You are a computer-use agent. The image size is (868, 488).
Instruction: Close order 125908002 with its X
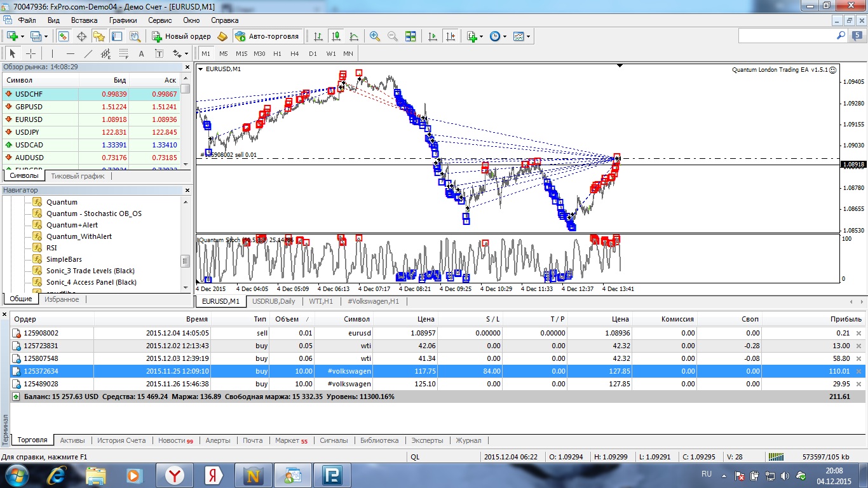click(x=859, y=333)
